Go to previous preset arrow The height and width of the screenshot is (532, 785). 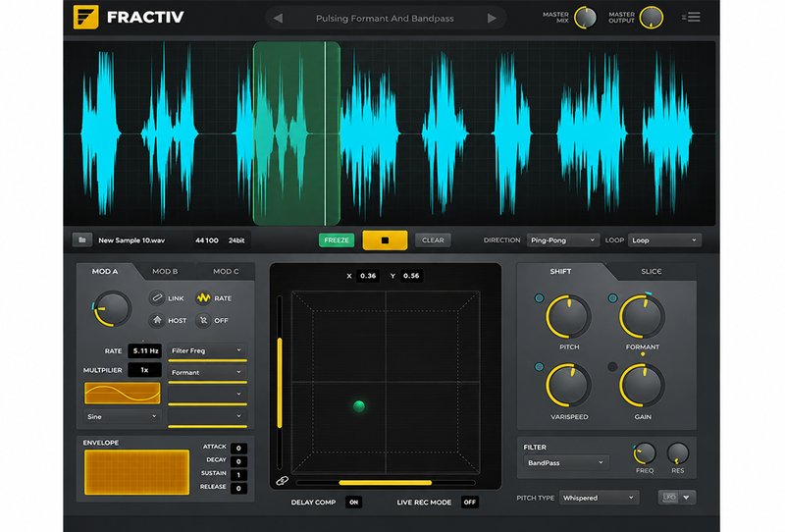(278, 19)
